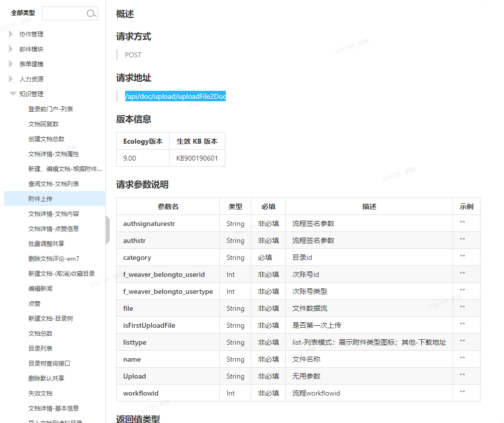Click the highlighted uploadFile2Doc request URL
The width and height of the screenshot is (504, 423).
click(x=175, y=96)
